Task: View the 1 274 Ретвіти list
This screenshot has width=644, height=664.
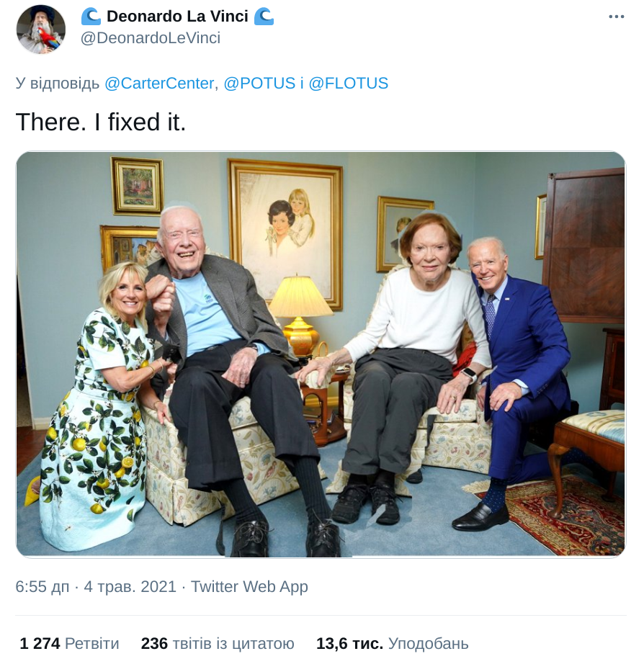Action: [x=69, y=644]
